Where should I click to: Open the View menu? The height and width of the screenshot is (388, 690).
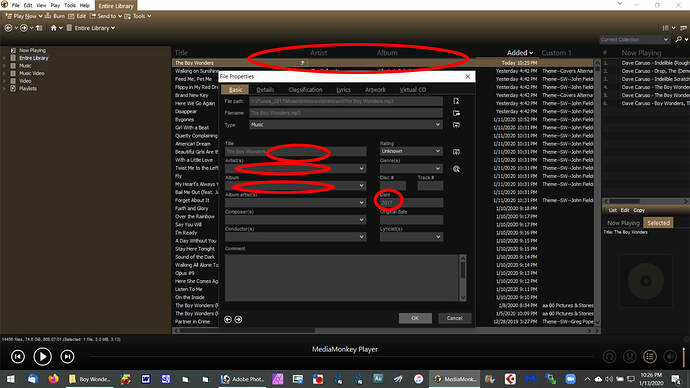(41, 5)
